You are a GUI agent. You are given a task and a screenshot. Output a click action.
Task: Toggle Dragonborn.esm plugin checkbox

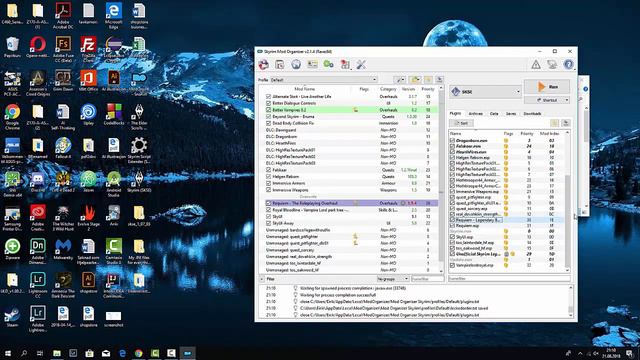coord(452,140)
